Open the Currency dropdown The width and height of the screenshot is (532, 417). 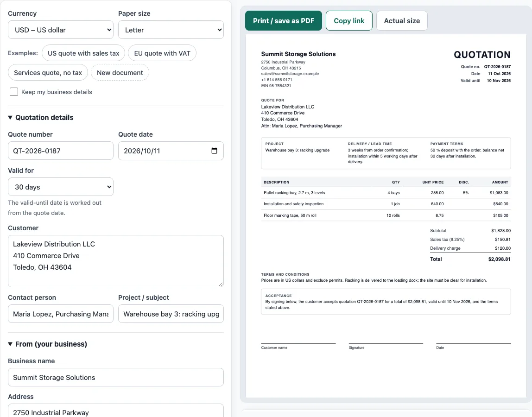coord(61,30)
